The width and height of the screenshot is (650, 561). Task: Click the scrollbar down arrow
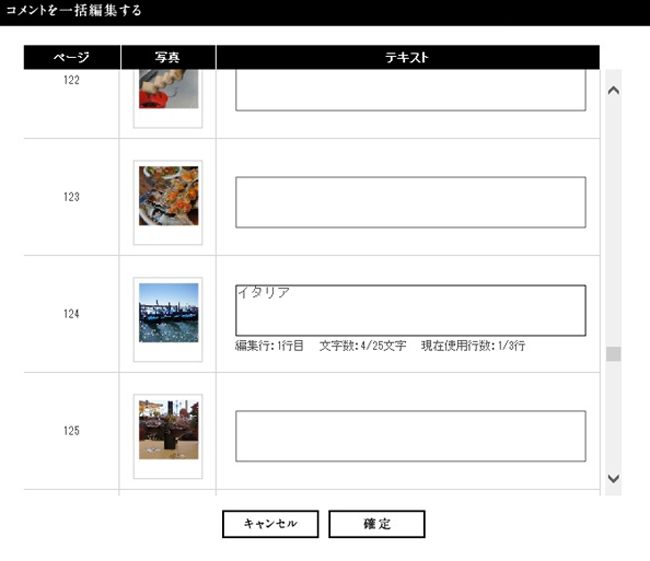(x=614, y=478)
